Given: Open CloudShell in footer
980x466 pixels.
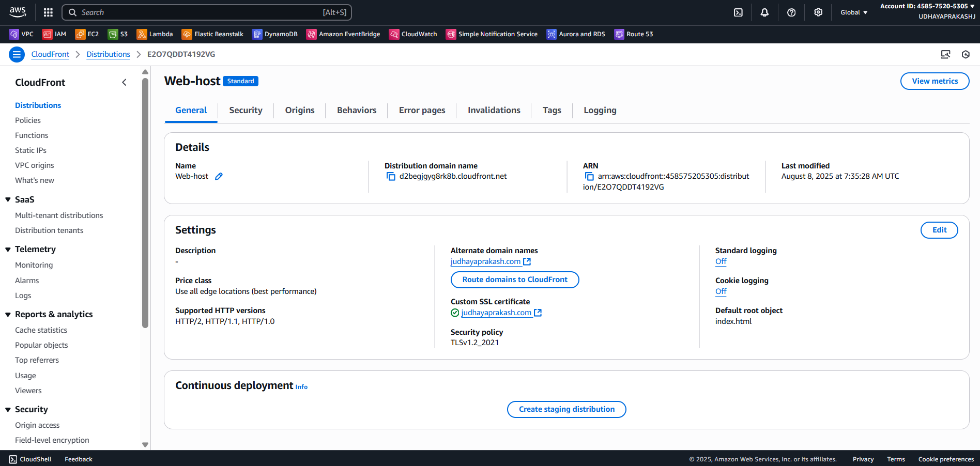Looking at the screenshot, I should (x=30, y=459).
